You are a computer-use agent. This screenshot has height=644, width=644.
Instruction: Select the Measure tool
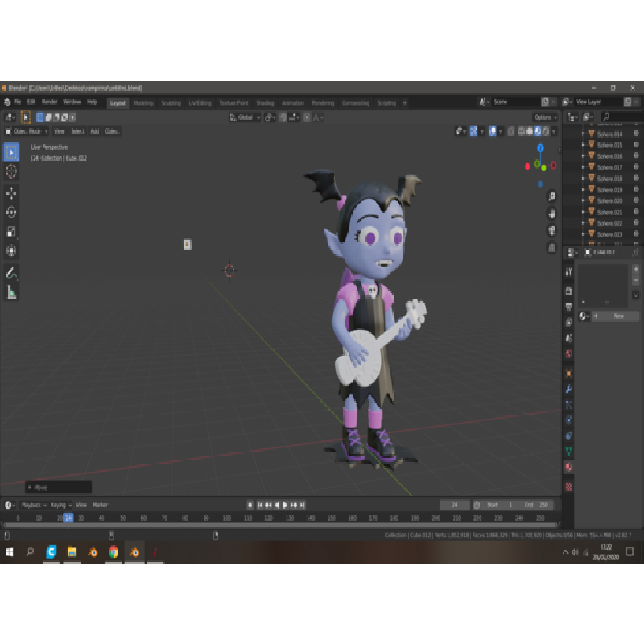pos(11,292)
